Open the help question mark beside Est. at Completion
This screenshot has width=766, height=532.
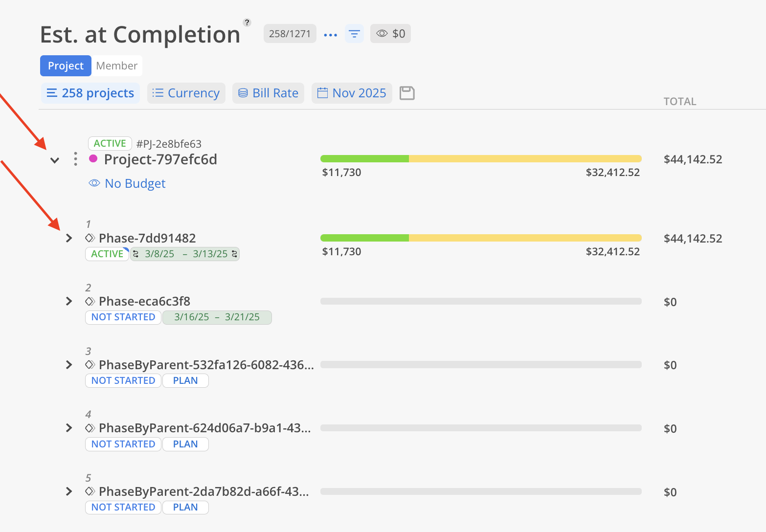(x=247, y=22)
